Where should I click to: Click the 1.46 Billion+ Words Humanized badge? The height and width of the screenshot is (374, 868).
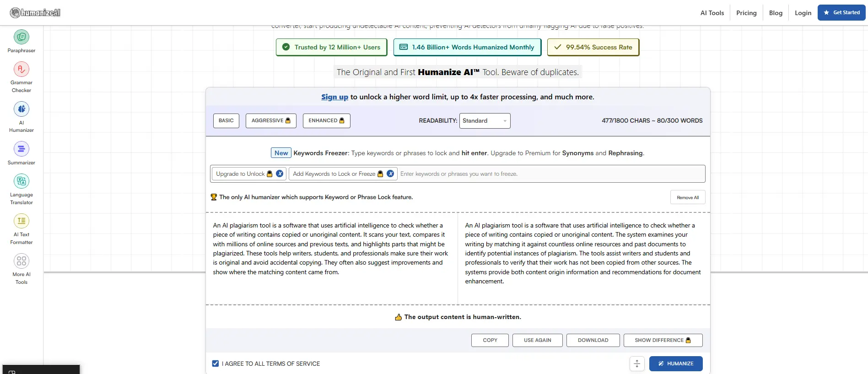coord(467,47)
